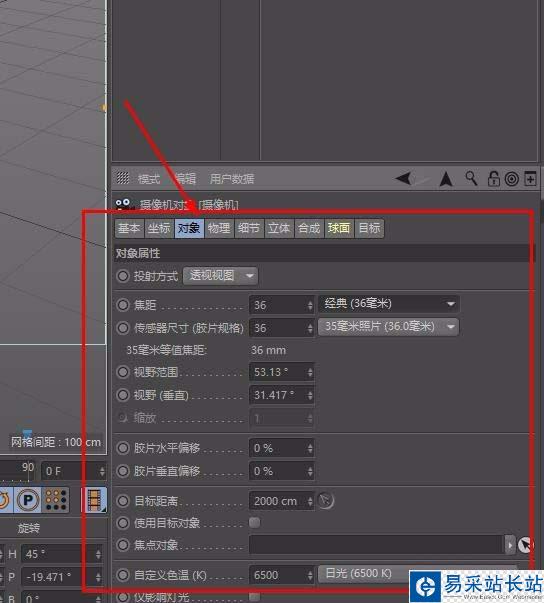Open the 球面 tab
The width and height of the screenshot is (544, 603).
[339, 228]
